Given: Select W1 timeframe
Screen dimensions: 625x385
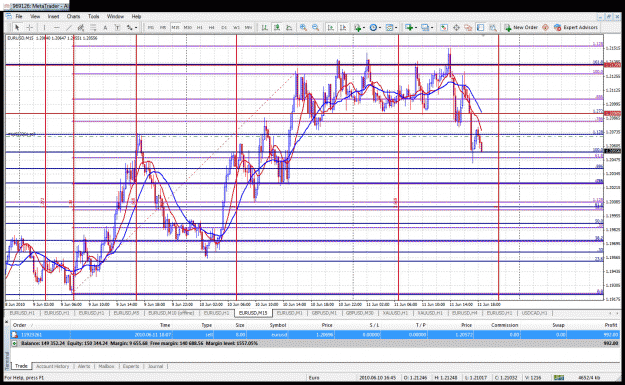Looking at the screenshot, I should click(236, 28).
